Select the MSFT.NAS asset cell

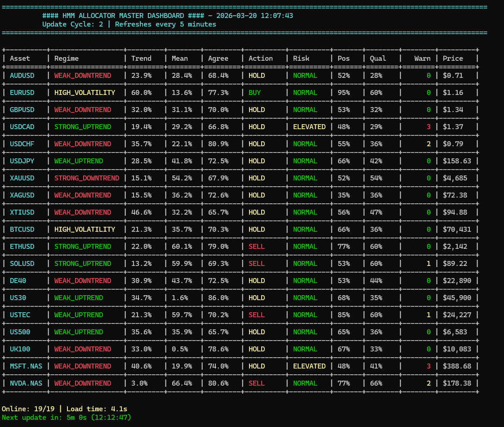[26, 366]
